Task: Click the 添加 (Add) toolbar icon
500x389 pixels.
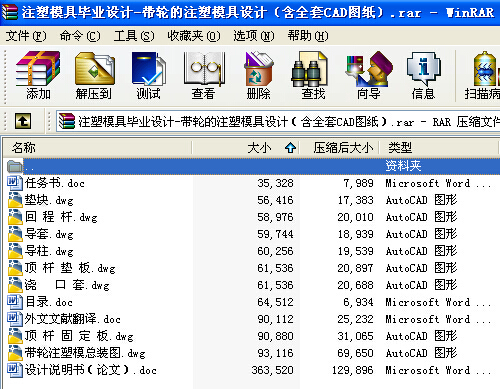Action: (x=38, y=69)
